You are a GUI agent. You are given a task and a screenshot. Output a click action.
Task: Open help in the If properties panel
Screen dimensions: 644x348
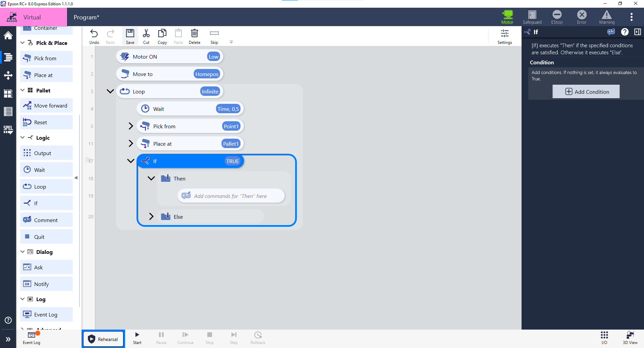click(x=625, y=32)
